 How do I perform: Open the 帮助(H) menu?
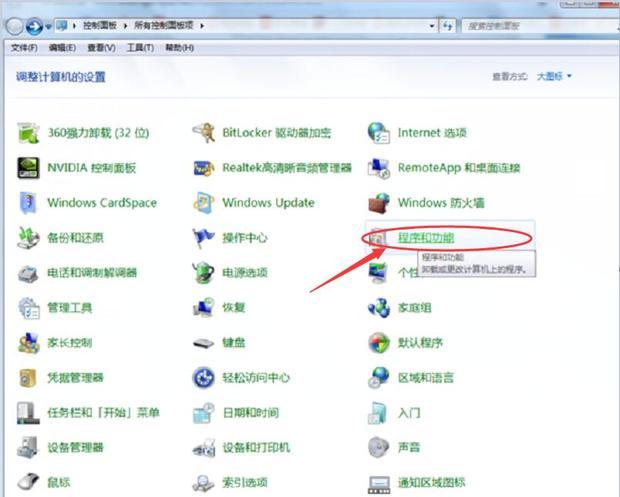click(179, 48)
